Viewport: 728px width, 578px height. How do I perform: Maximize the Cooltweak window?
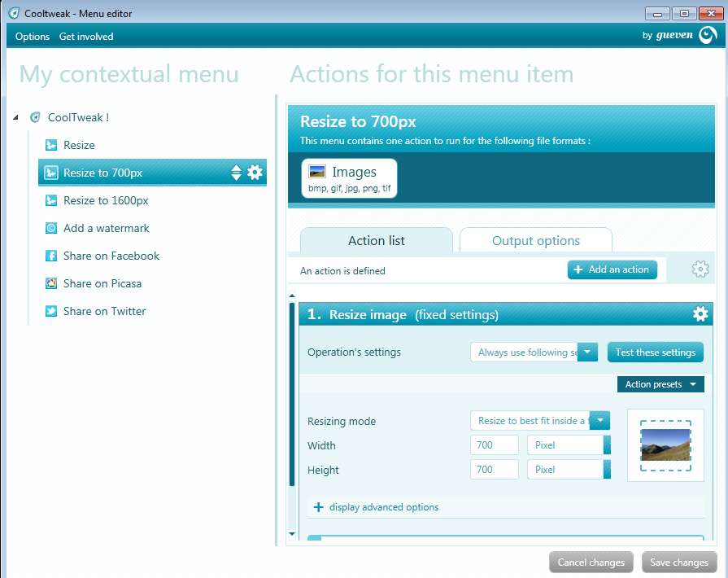(x=684, y=14)
